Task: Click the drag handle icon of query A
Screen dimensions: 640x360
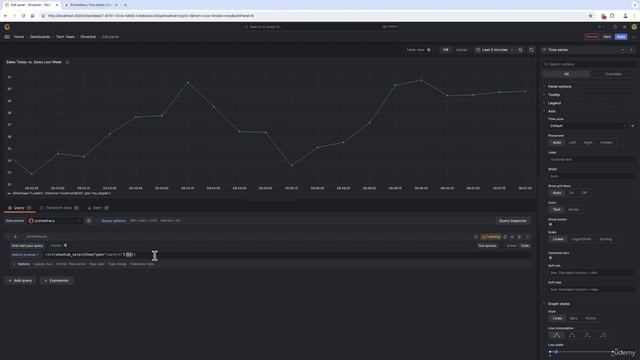Action: (x=527, y=237)
